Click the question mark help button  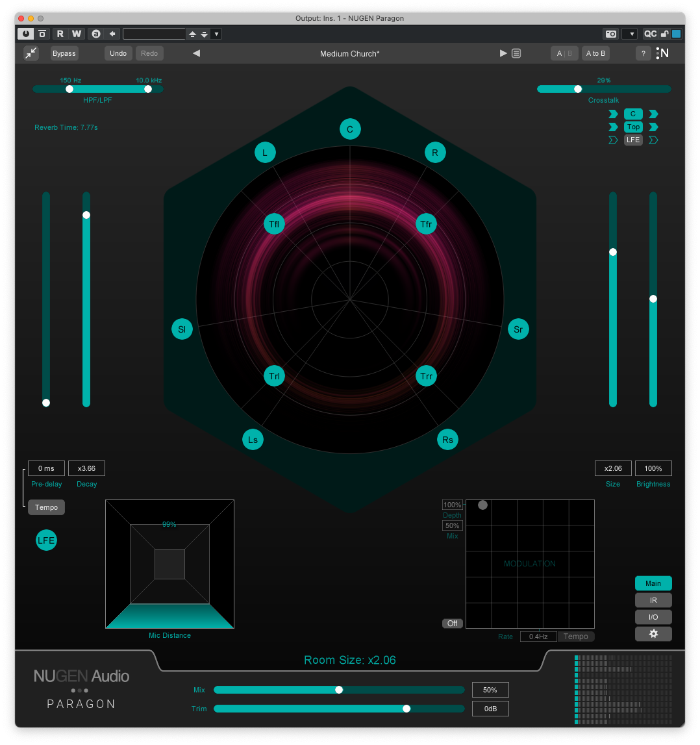(643, 53)
